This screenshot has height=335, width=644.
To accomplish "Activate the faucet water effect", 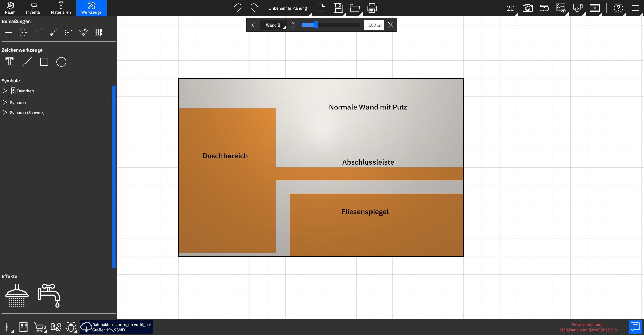I will tap(49, 296).
